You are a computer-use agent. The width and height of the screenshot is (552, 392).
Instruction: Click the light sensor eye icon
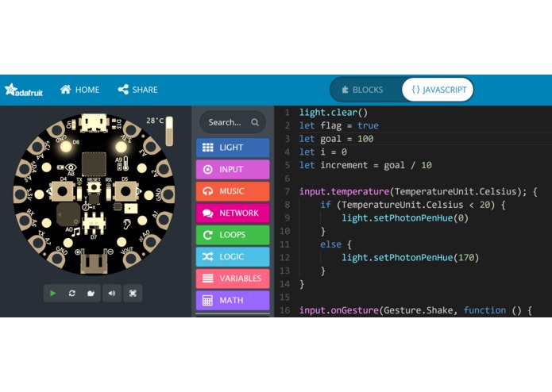click(71, 167)
